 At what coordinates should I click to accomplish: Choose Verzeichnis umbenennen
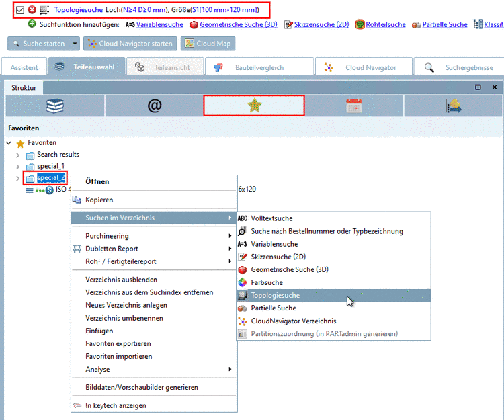pyautogui.click(x=154, y=318)
